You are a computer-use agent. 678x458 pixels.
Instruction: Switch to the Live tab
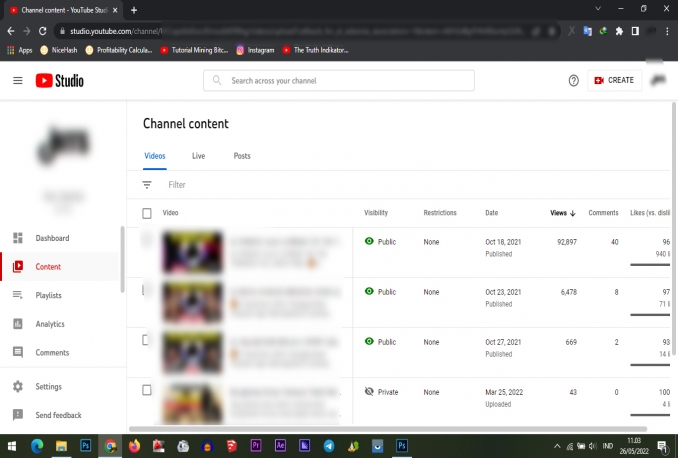198,156
